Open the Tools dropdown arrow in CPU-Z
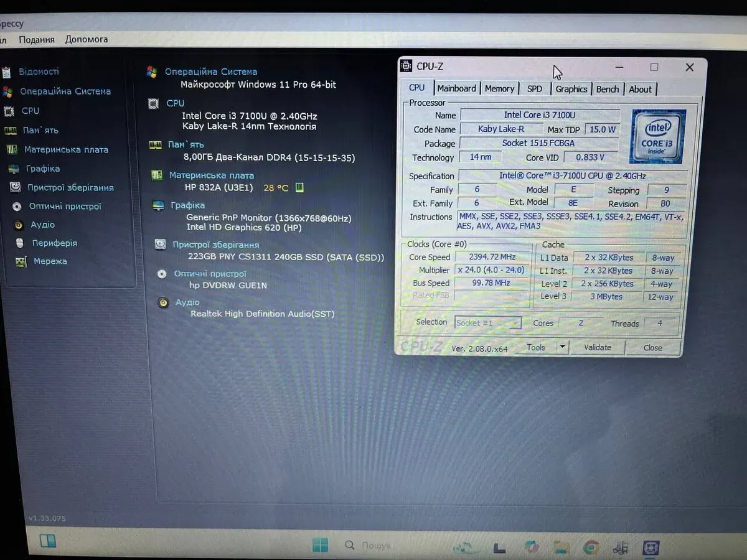 [562, 347]
